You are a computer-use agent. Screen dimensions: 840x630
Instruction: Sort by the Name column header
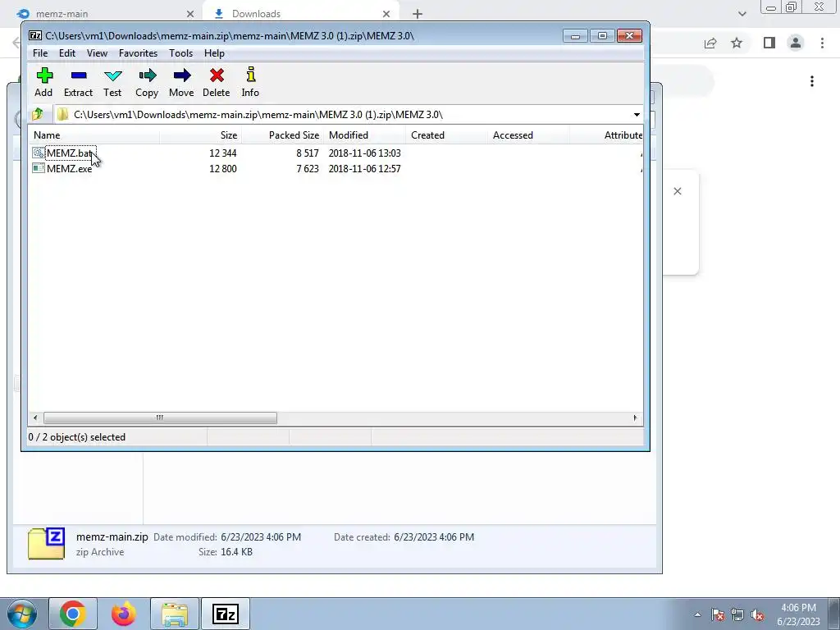coord(94,135)
